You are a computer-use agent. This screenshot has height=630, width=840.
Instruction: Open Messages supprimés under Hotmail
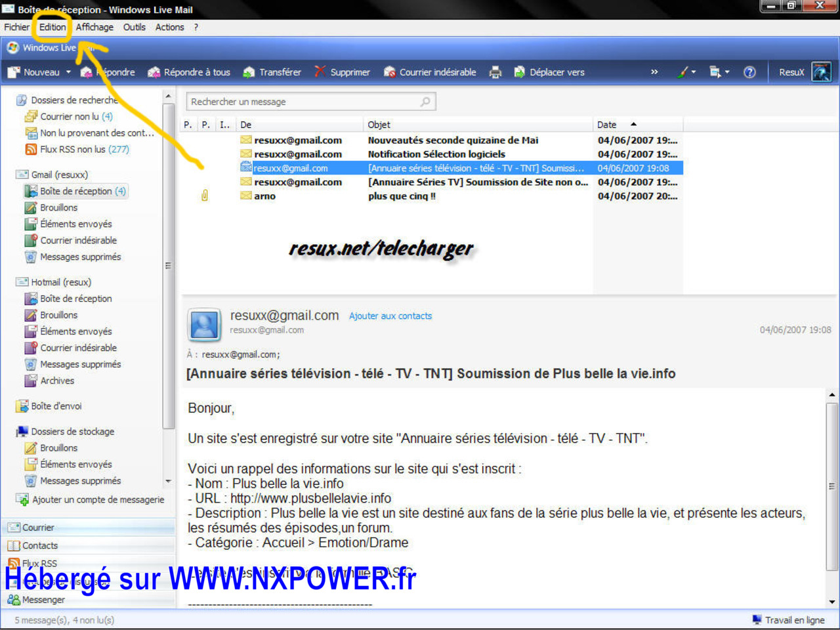[x=73, y=364]
